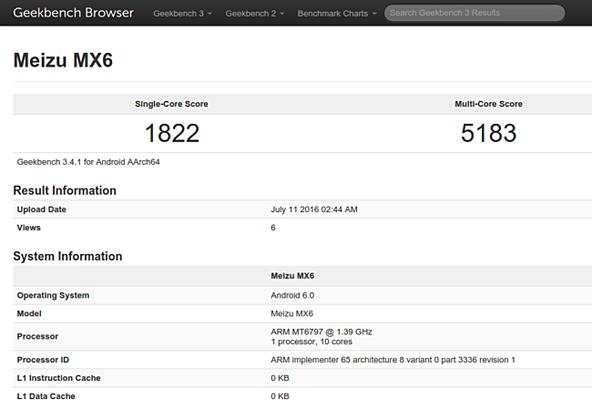592x400 pixels.
Task: Click the Meizu MX6 column header in System Information
Action: click(293, 276)
